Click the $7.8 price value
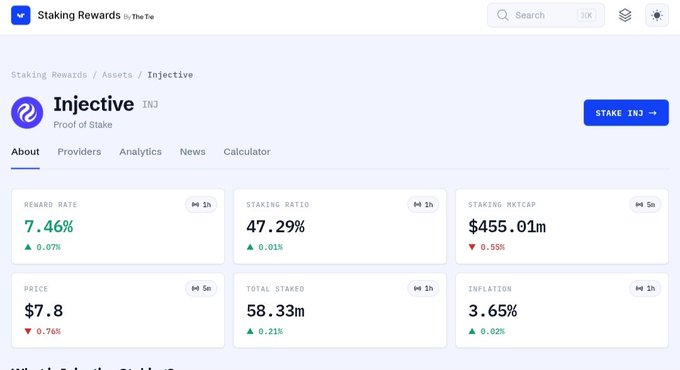Viewport: 680px width, 370px height. [x=43, y=311]
